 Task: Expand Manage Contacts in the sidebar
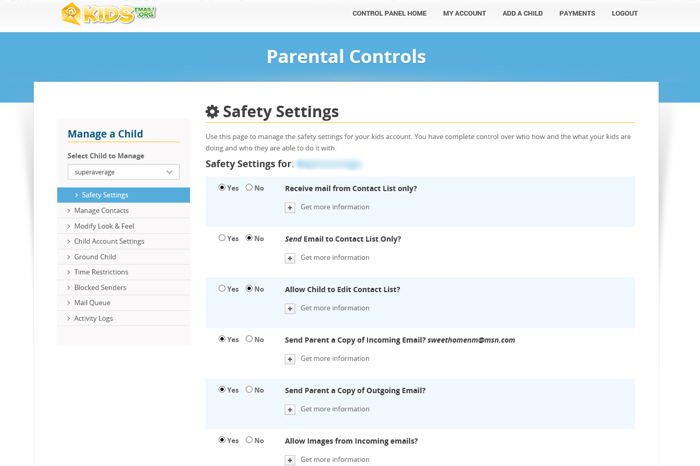pos(101,211)
